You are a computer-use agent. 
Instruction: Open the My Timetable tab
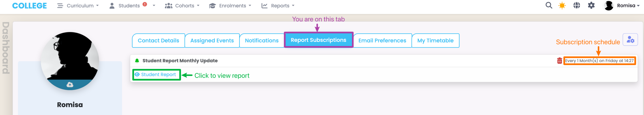435,41
